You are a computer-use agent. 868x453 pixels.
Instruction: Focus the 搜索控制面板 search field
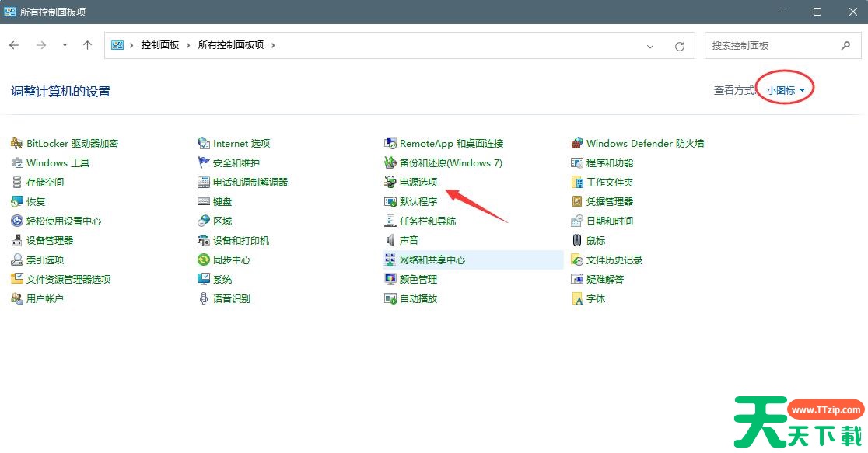[782, 45]
